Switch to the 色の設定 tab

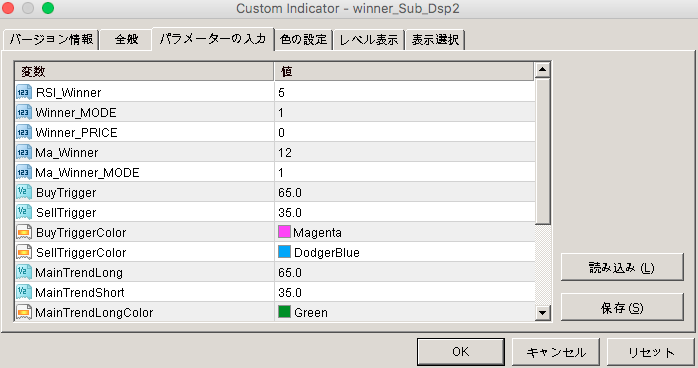coord(304,40)
